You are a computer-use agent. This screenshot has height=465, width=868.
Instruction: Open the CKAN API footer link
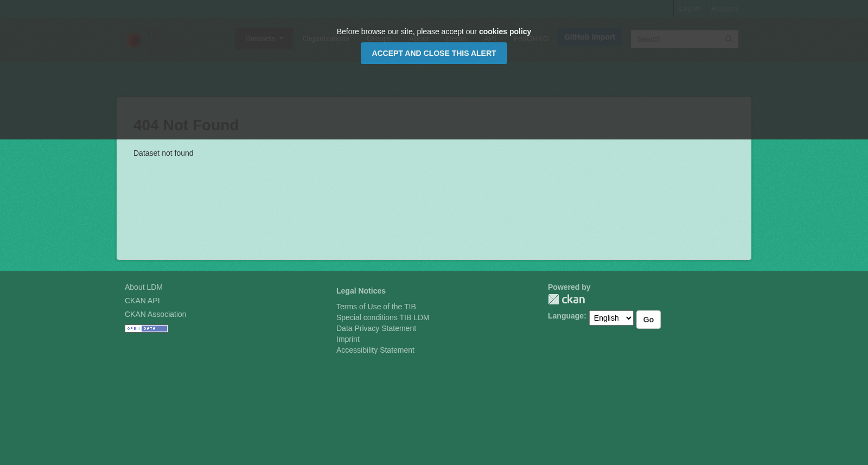tap(142, 301)
